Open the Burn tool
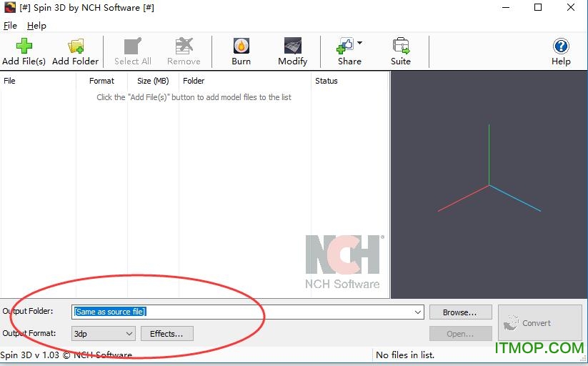Viewport: 588px width, 366px height. click(241, 46)
